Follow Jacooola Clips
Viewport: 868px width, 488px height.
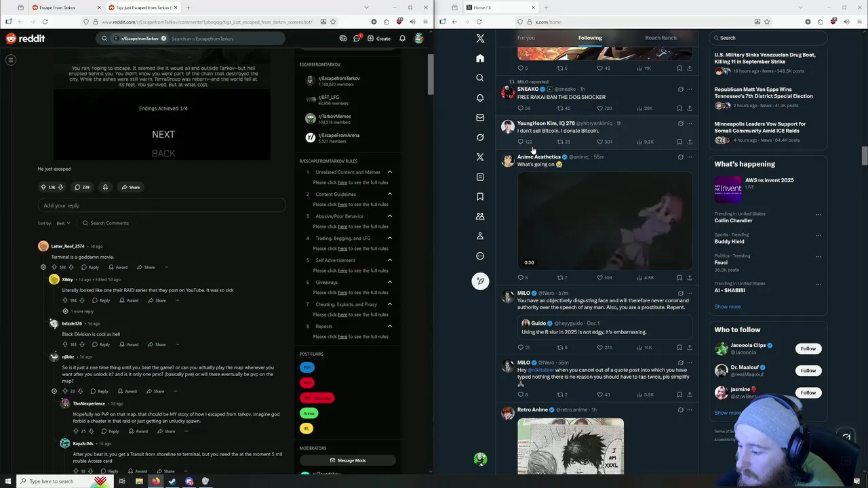pos(808,348)
